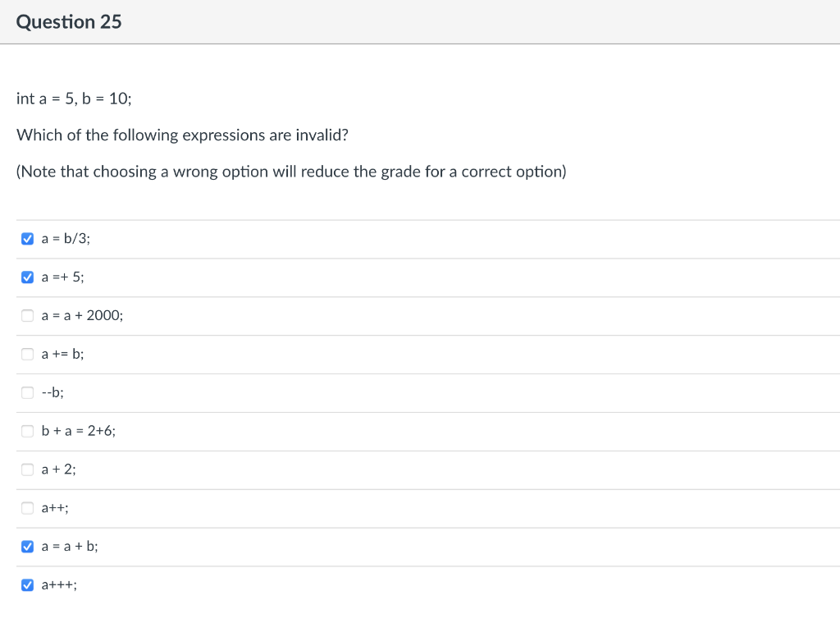Click the 'Which of the following expressions' prompt

(182, 135)
